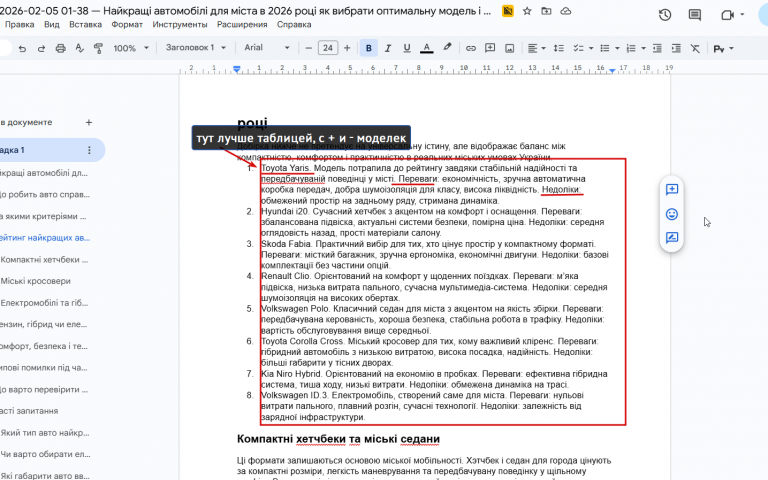The height and width of the screenshot is (480, 768).
Task: Open the zoom level dropdown at 100%
Action: click(131, 48)
